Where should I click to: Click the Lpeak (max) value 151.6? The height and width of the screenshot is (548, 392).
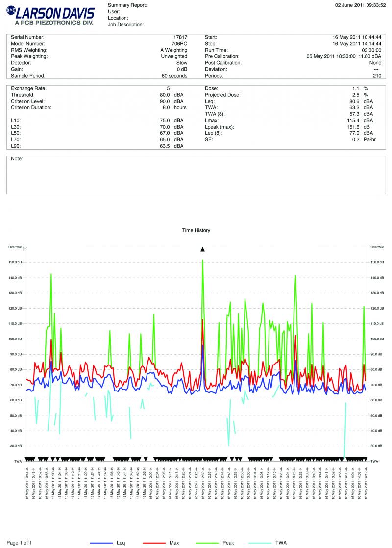tap(353, 127)
